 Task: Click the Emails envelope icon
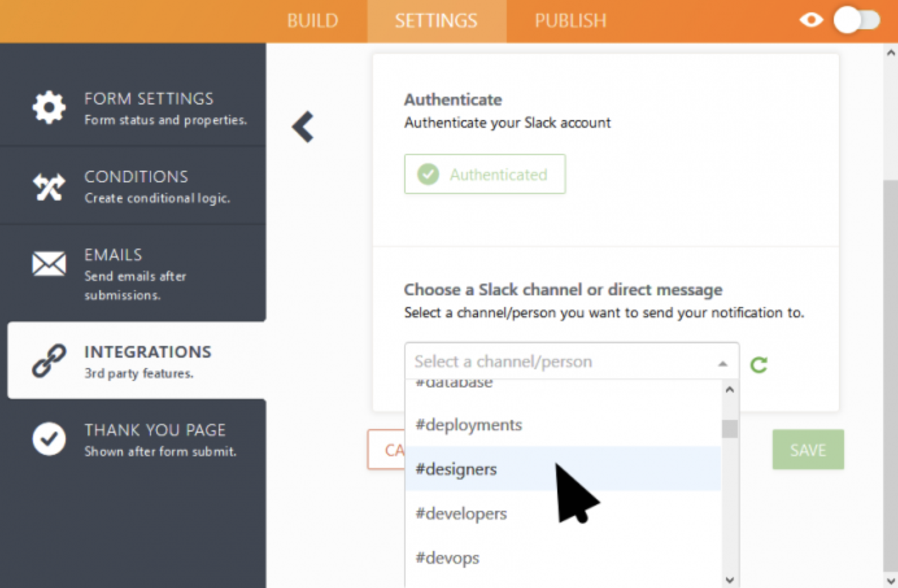coord(49,263)
